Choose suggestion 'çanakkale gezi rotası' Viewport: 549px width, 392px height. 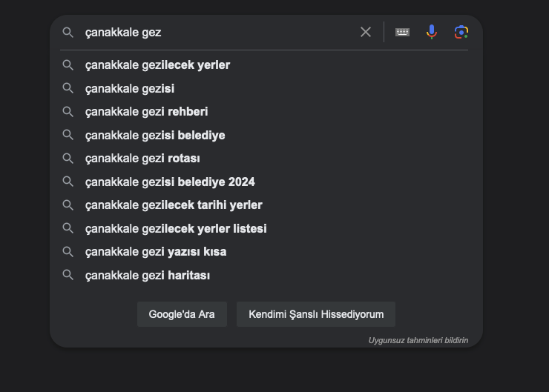266,159
